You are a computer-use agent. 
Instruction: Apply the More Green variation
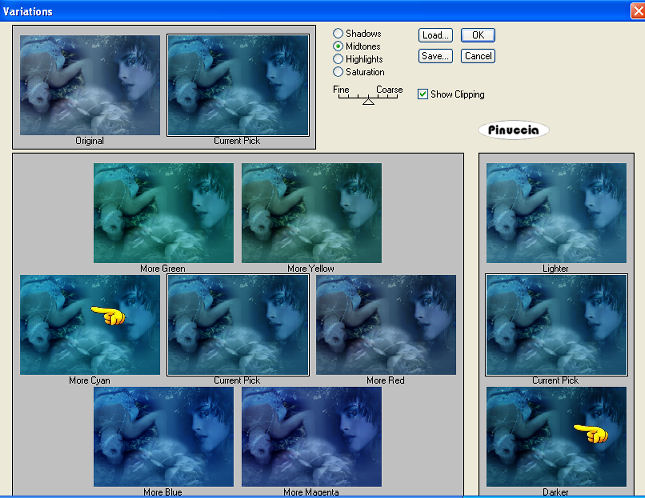point(164,213)
